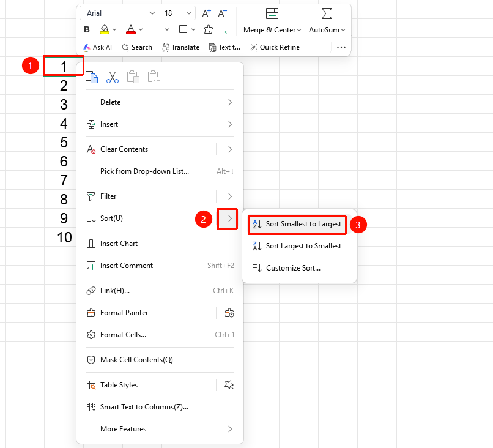Expand the Sort(U) submenu arrow
Image resolution: width=493 pixels, height=448 pixels.
point(230,218)
